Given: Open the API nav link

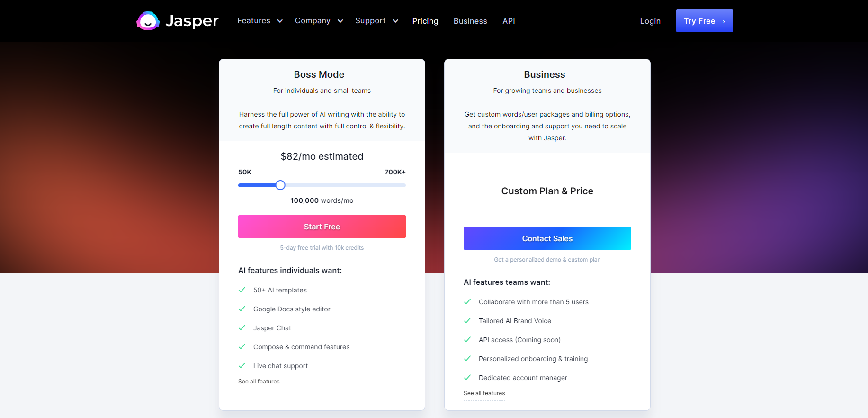Looking at the screenshot, I should click(509, 21).
